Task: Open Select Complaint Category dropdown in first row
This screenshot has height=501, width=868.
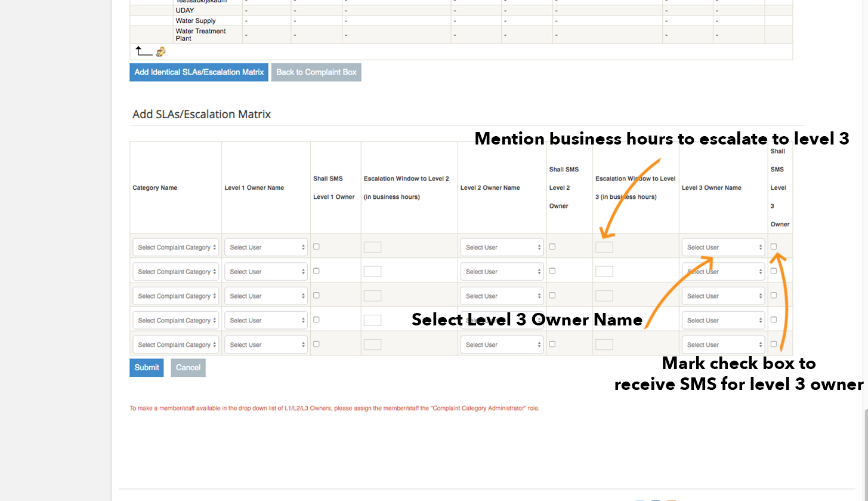Action: 175,247
